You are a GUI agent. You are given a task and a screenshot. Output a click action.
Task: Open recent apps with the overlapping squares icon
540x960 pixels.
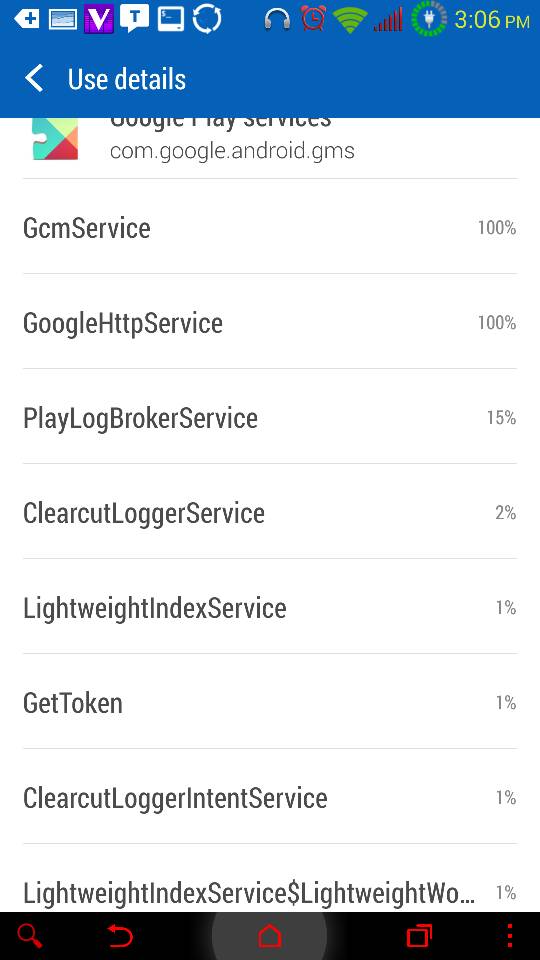click(x=419, y=936)
